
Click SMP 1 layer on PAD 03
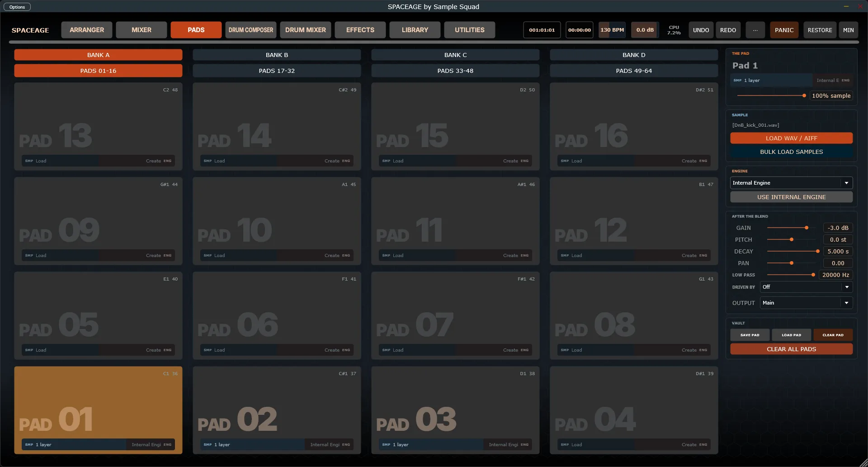click(431, 444)
